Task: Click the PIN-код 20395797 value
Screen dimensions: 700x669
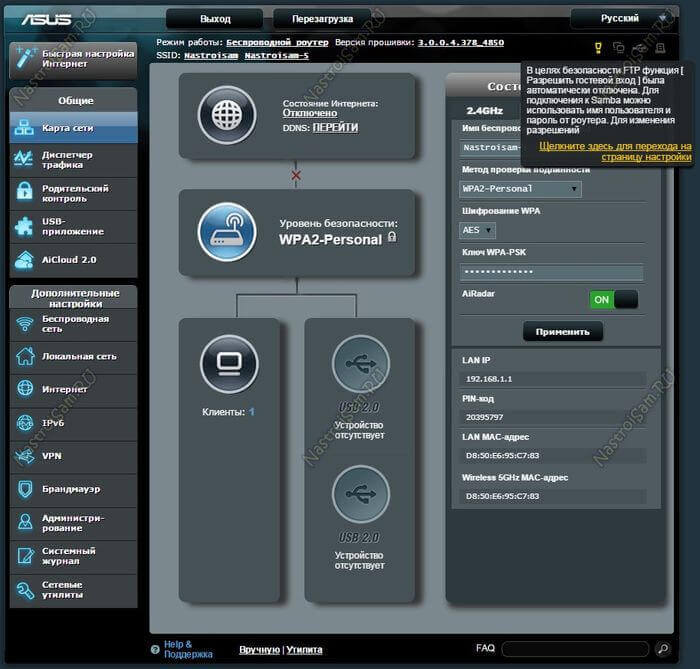Action: [552, 417]
